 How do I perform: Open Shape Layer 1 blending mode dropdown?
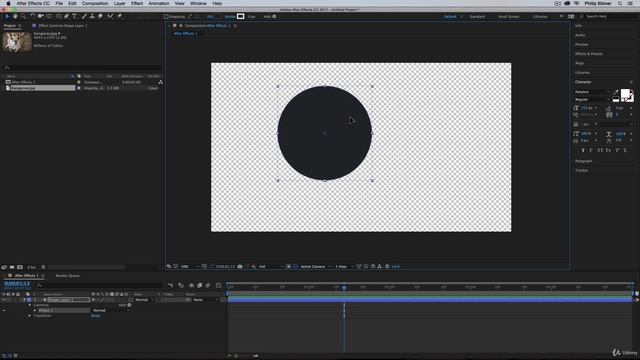click(144, 300)
